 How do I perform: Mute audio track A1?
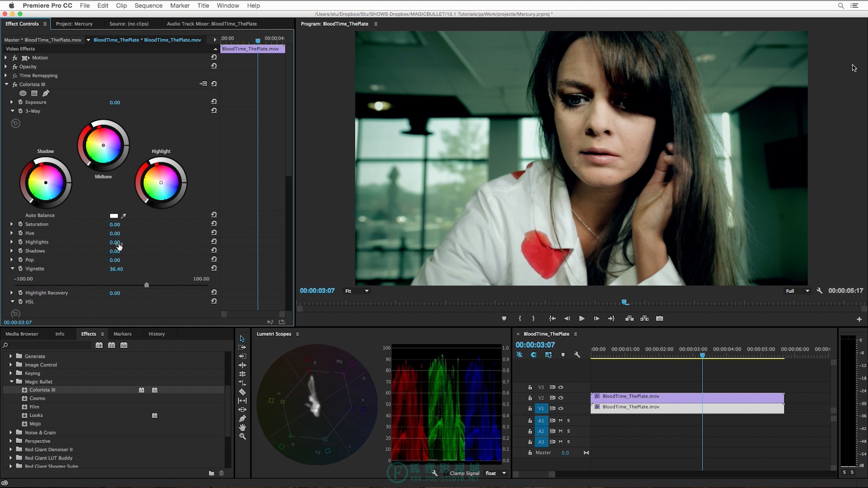561,421
